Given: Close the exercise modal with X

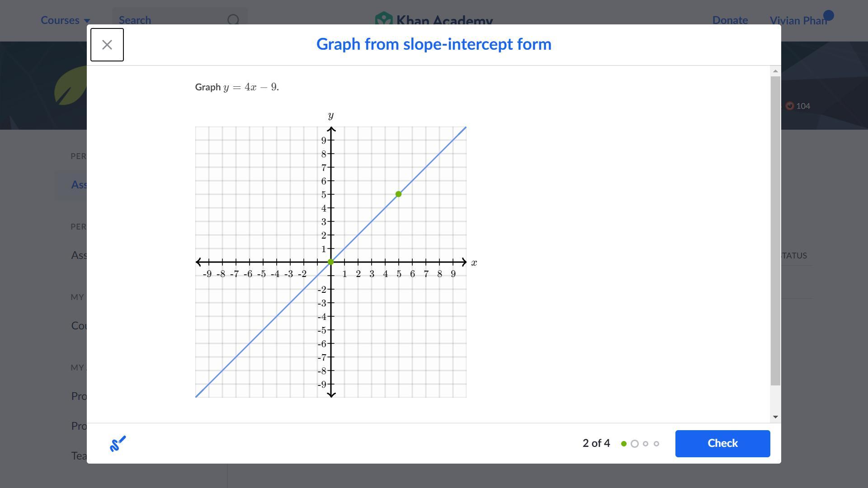Looking at the screenshot, I should pos(107,45).
